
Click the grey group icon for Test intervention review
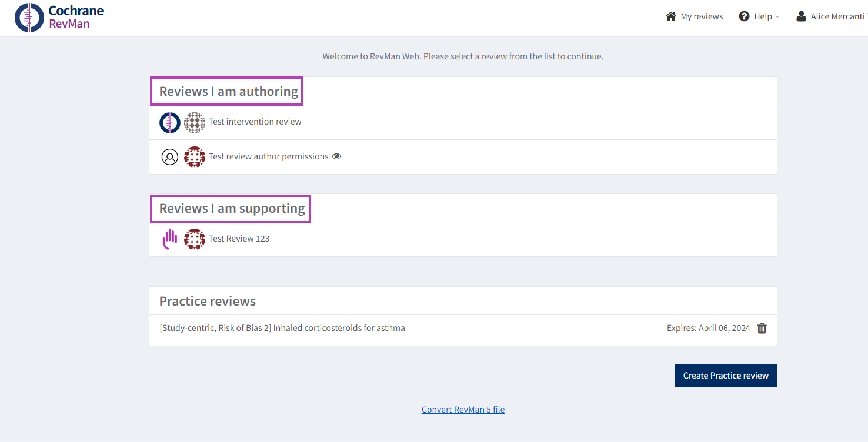(195, 122)
